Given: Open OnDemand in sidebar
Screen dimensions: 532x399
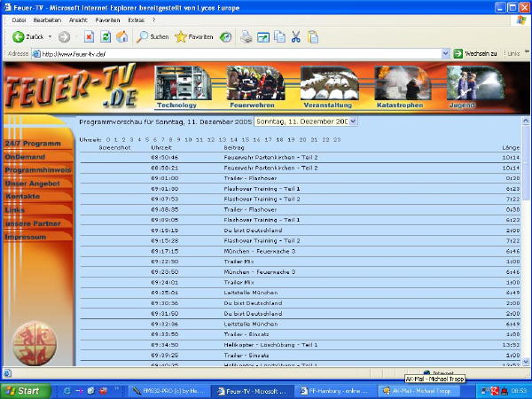Looking at the screenshot, I should [25, 157].
